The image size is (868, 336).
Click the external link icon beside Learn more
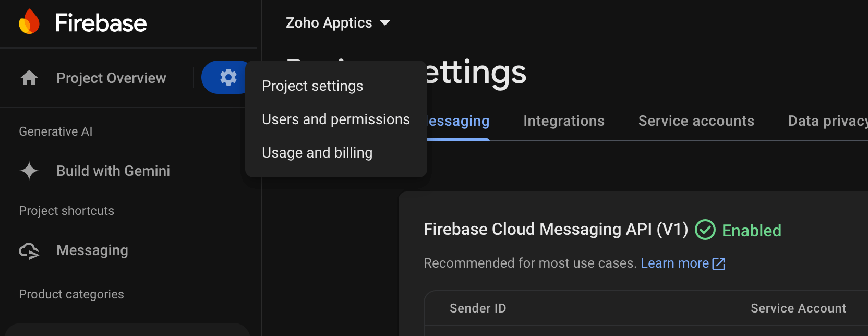[x=719, y=263]
